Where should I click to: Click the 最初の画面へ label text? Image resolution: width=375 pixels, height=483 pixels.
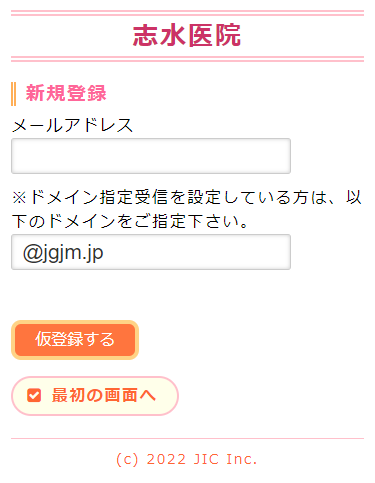tap(104, 396)
